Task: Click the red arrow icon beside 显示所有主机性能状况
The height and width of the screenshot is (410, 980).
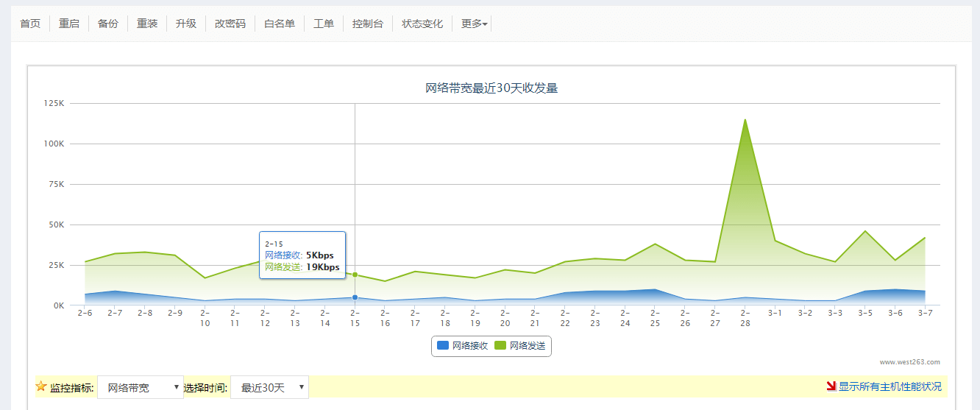Action: point(831,386)
